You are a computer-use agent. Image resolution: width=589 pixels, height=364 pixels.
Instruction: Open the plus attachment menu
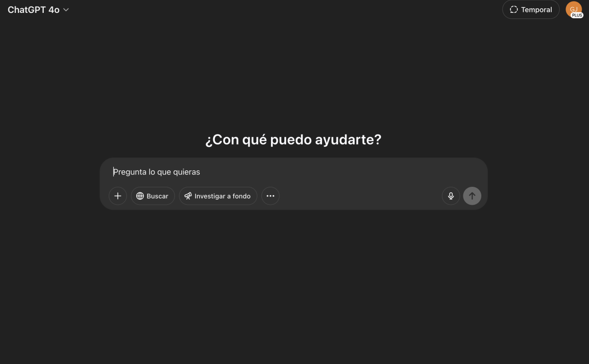[x=118, y=196]
